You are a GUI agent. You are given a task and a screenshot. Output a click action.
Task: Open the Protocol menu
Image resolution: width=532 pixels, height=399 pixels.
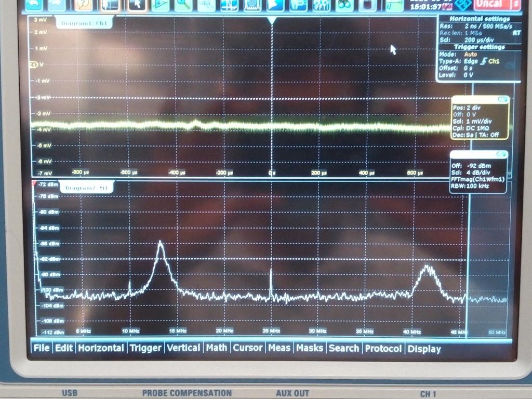pyautogui.click(x=383, y=349)
